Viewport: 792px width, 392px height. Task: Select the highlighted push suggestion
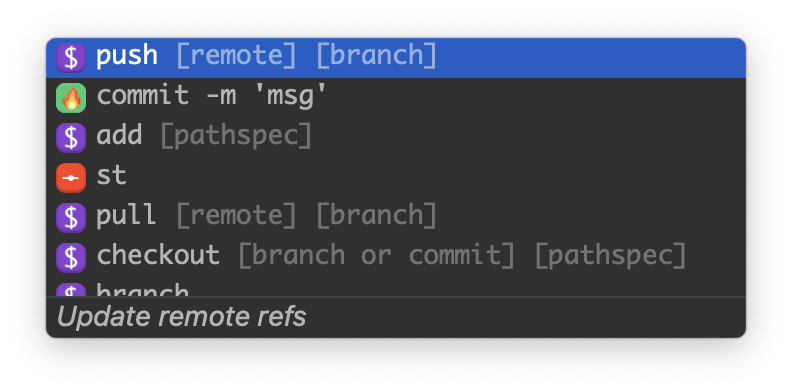coord(395,58)
